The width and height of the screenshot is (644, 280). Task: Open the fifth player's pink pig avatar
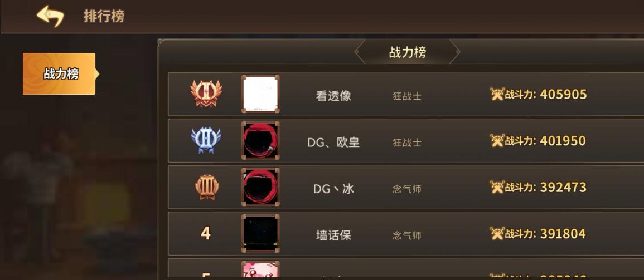tap(260, 270)
